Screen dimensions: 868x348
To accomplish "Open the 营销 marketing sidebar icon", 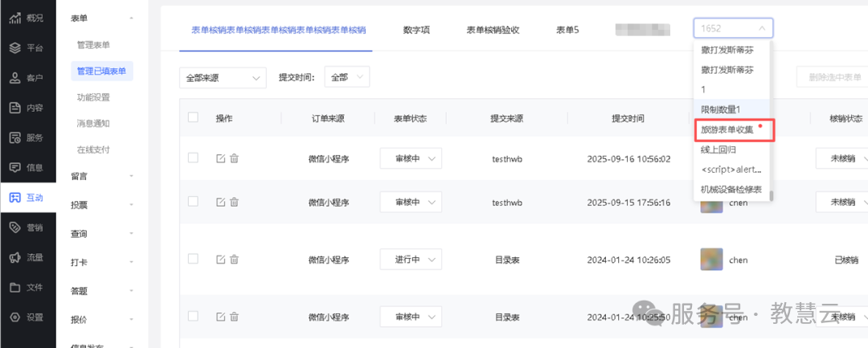I will pyautogui.click(x=16, y=227).
